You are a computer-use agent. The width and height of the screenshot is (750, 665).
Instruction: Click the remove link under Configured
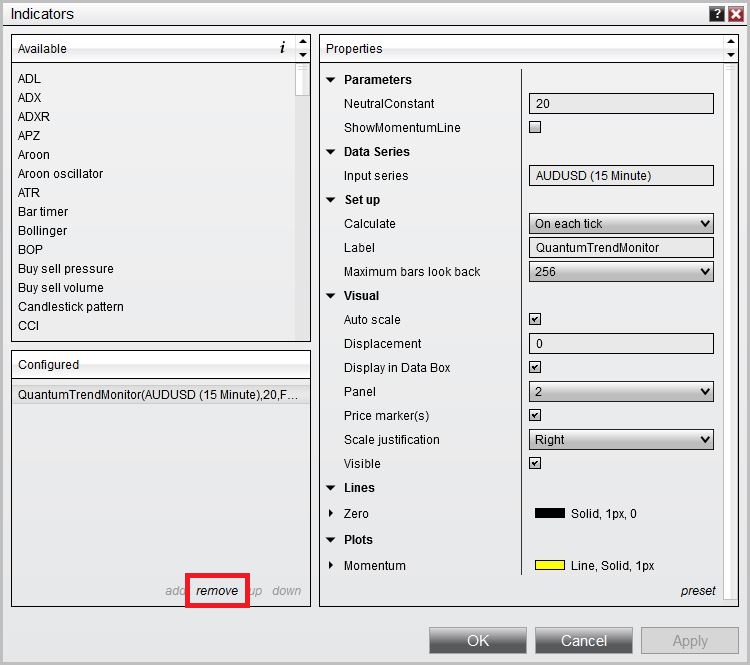[x=217, y=590]
